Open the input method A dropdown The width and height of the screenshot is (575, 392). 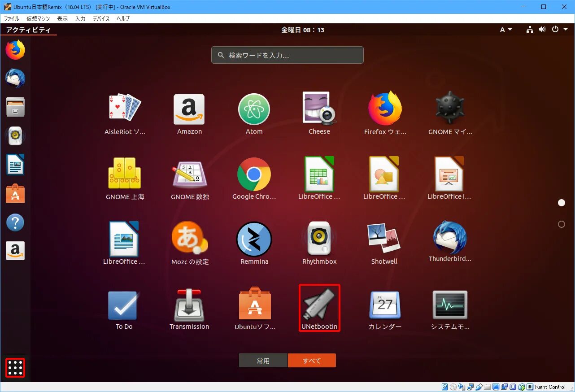click(506, 30)
